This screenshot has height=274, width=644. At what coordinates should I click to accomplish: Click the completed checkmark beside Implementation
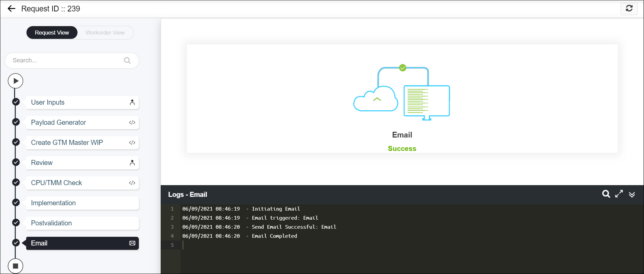[x=16, y=202]
